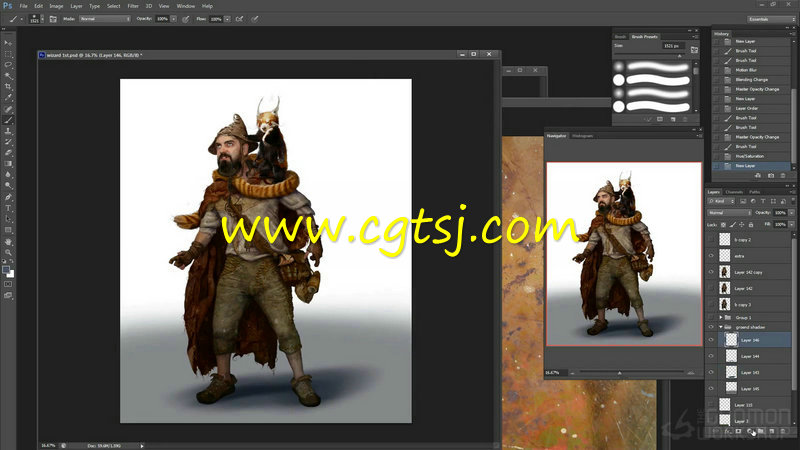800x450 pixels.
Task: Toggle visibility of layer 'extra'
Action: click(x=711, y=256)
